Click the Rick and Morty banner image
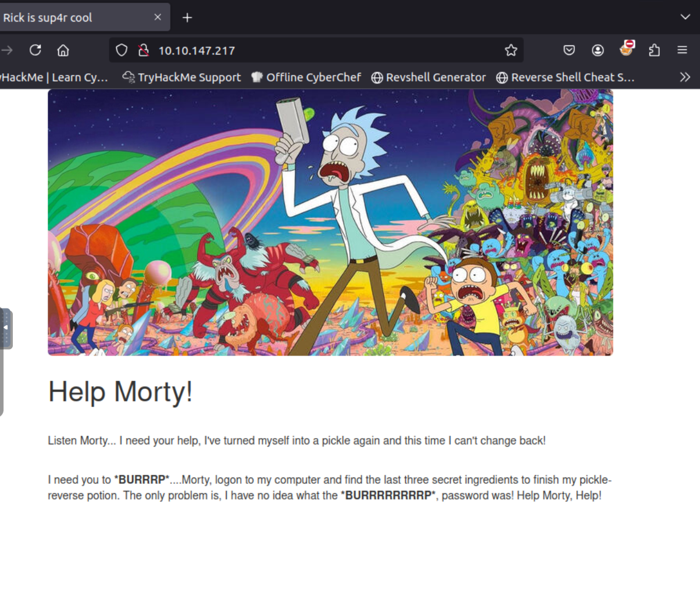This screenshot has height=610, width=700. [x=330, y=223]
